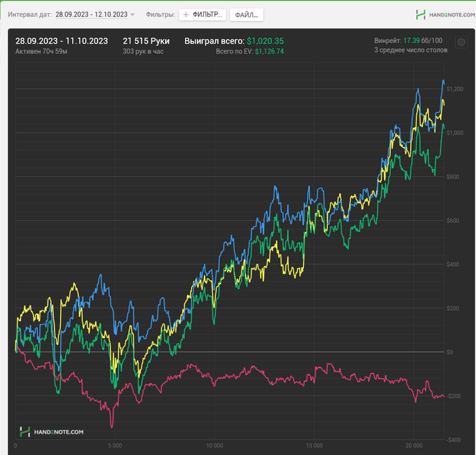Click the Hand2Note logo in top-right header
This screenshot has width=476, height=455.
(445, 14)
